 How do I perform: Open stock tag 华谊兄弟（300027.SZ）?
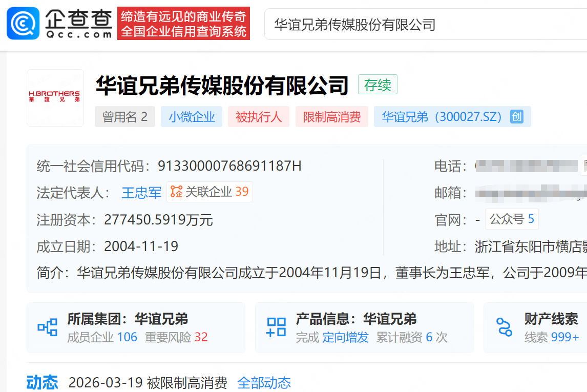tap(452, 117)
